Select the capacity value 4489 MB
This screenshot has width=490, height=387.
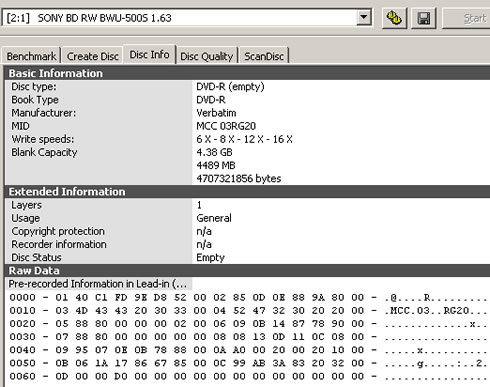(216, 165)
